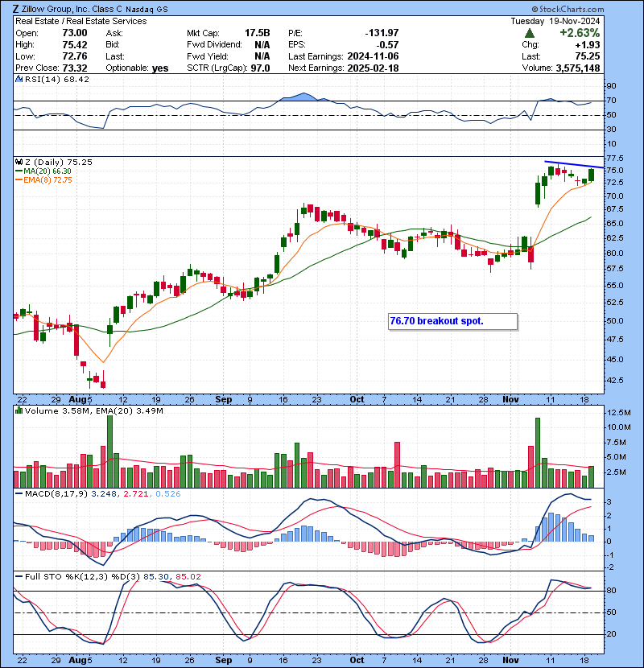Viewport: 644px width, 668px height.
Task: Click the Full STO legend line marker
Action: pos(19,576)
